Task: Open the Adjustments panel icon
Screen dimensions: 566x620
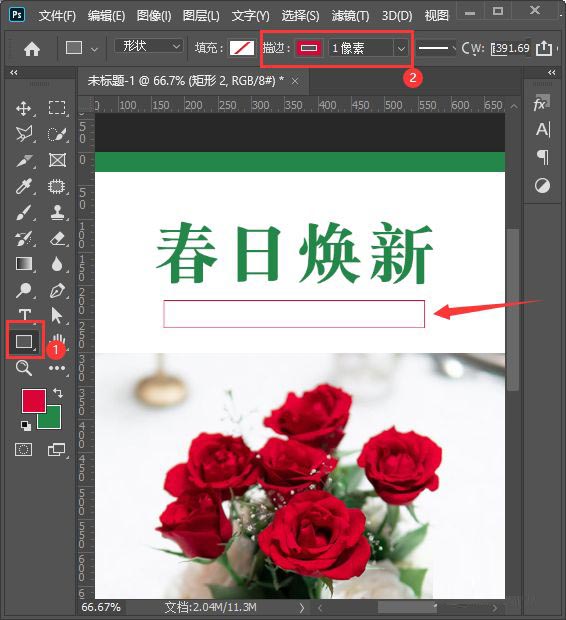Action: click(542, 185)
